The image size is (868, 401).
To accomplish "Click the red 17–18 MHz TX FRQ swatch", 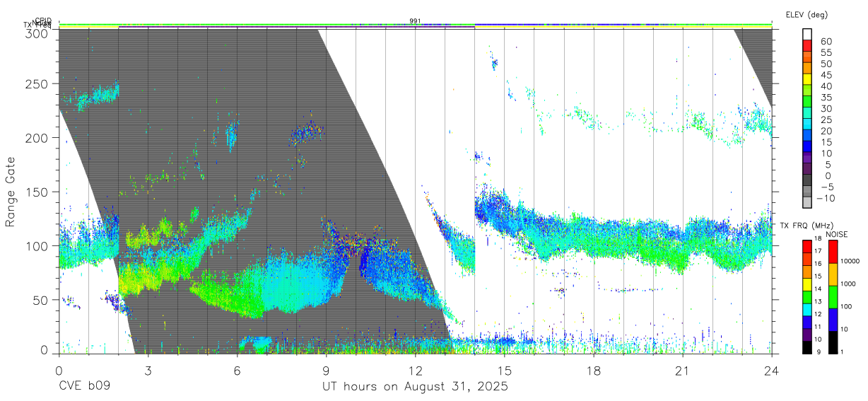I will [808, 245].
